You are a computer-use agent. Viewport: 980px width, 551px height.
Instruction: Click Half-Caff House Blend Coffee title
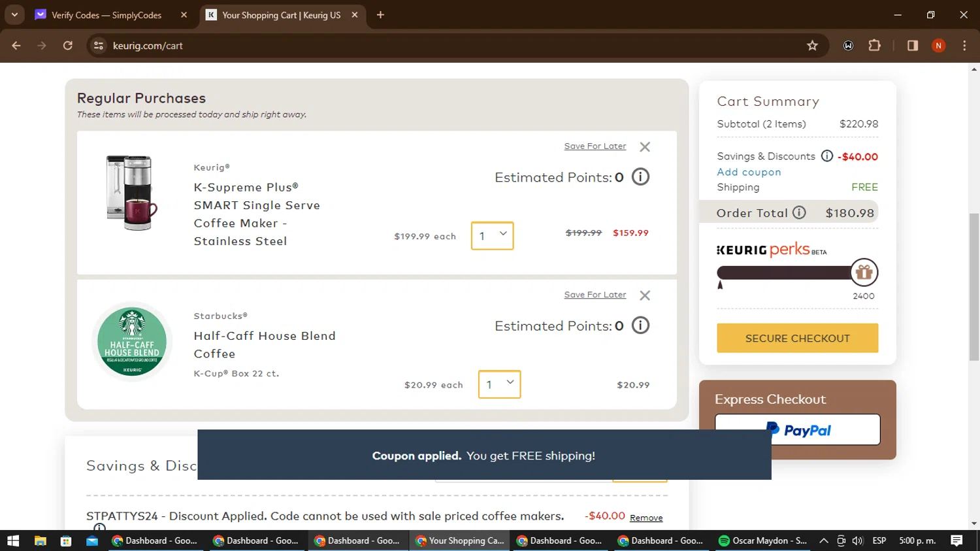265,344
